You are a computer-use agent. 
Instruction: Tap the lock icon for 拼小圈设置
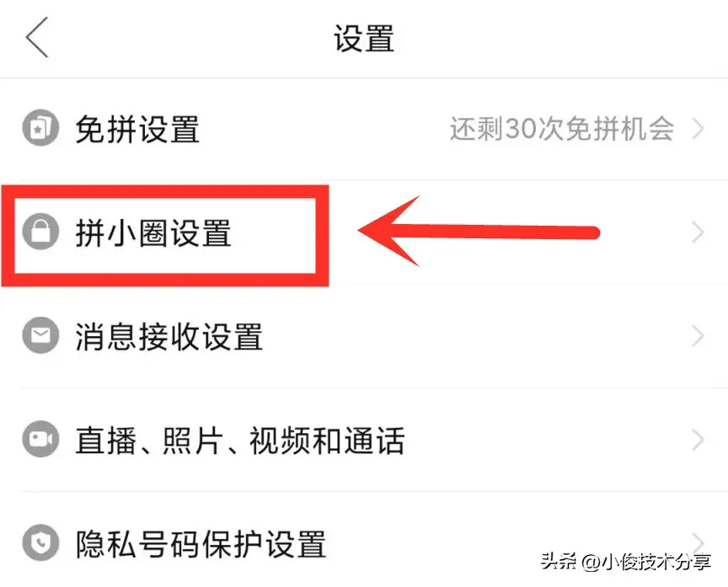coord(40,232)
